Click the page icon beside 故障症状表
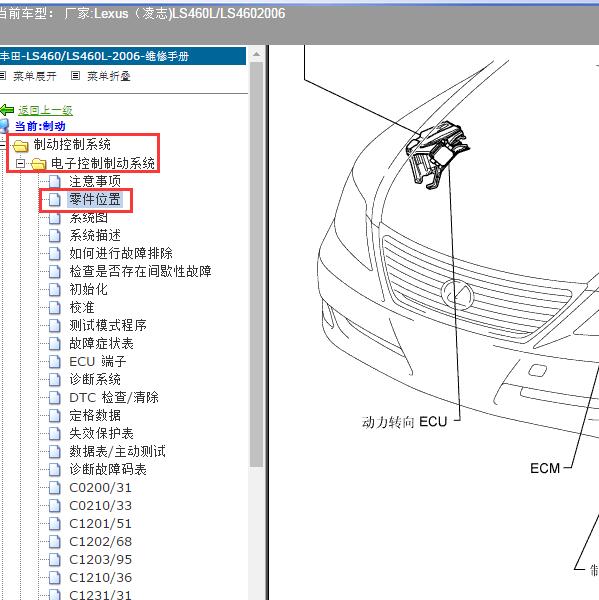Viewport: 599px width, 600px height. click(55, 343)
